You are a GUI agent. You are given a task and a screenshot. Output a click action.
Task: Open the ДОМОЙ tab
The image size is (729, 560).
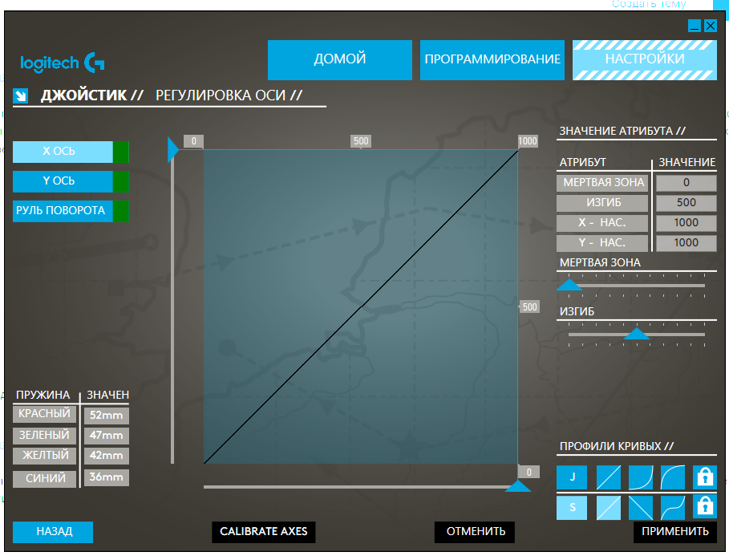pos(340,59)
